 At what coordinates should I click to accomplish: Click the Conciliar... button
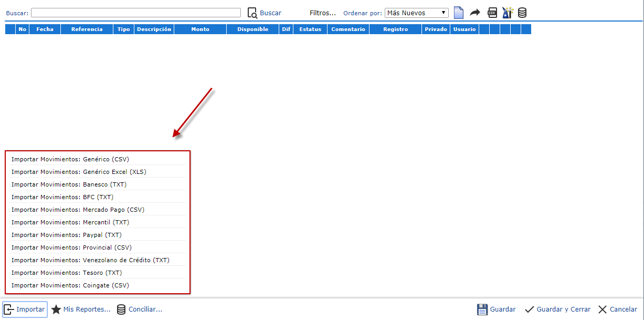point(139,309)
